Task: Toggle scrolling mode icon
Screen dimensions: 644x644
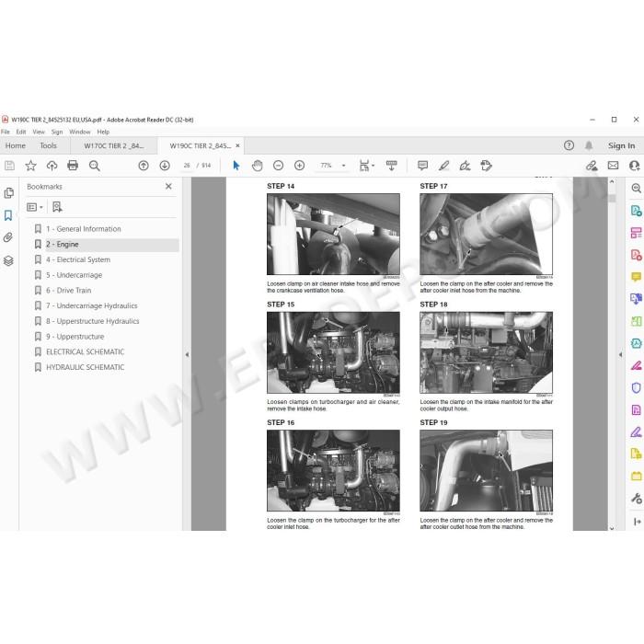Action: pos(391,166)
